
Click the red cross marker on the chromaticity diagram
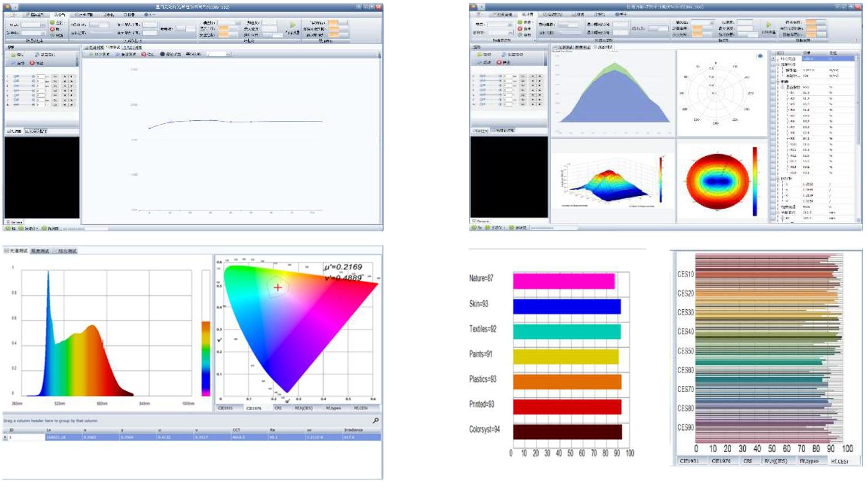277,287
